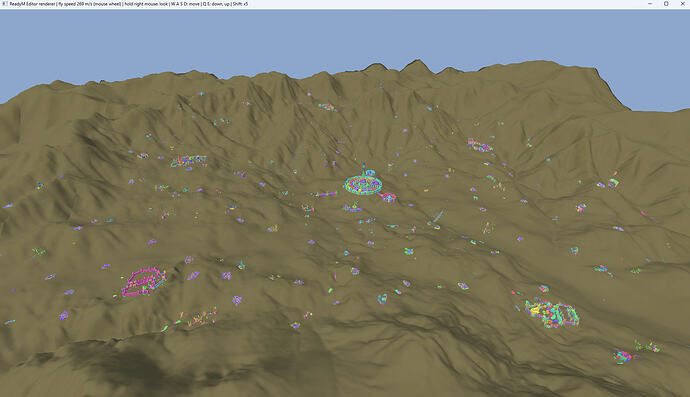Screen dimensions: 690x397
Task: Click the ReadyM Editor app icon in title bar
Action: point(5,4)
